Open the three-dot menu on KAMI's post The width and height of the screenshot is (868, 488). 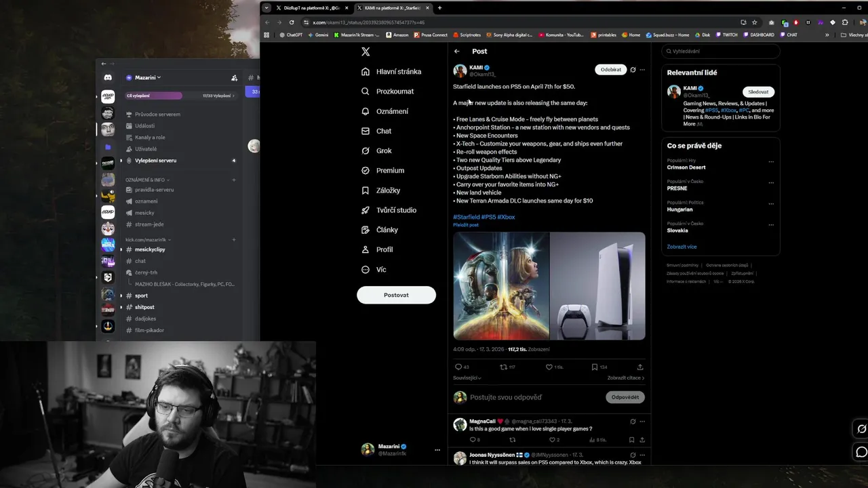[x=642, y=70]
